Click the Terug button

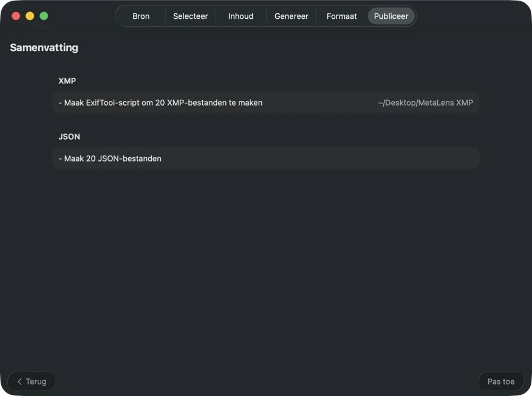coord(32,381)
